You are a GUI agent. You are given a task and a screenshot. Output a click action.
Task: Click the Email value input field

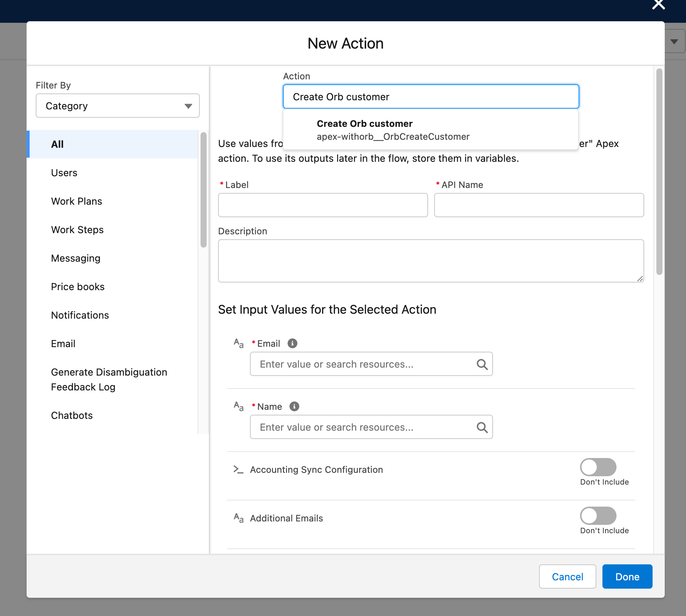coord(371,364)
